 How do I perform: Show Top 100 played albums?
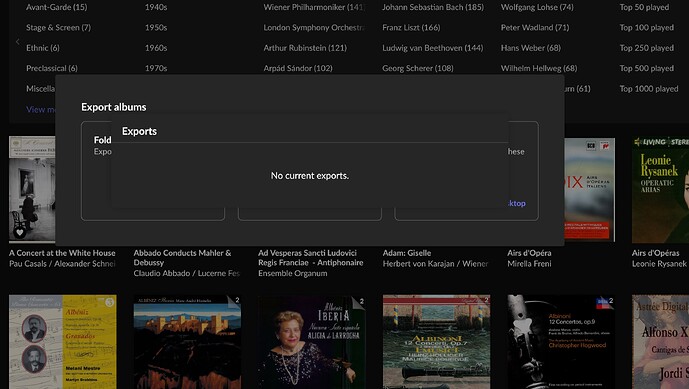pyautogui.click(x=646, y=27)
